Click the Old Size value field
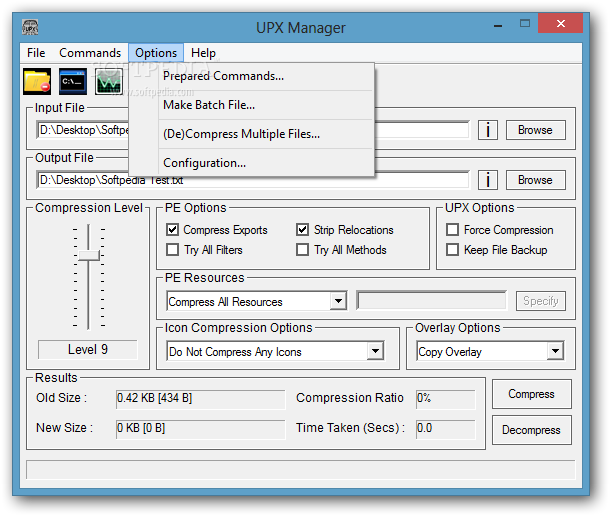 click(x=200, y=398)
